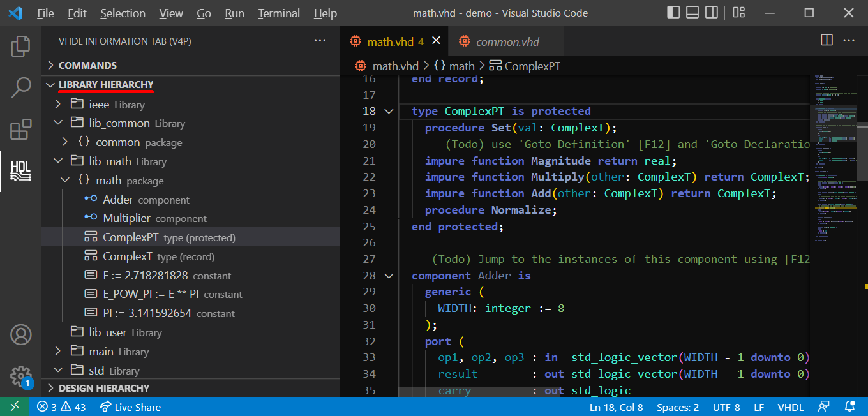
Task: Open the Explorer view in activity bar
Action: [20, 47]
